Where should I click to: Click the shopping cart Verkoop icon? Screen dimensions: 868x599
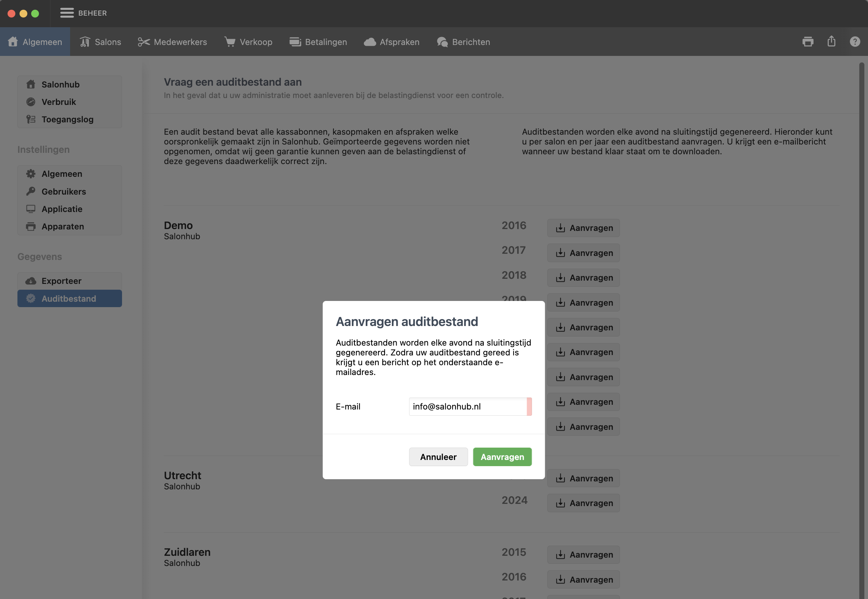coord(230,42)
